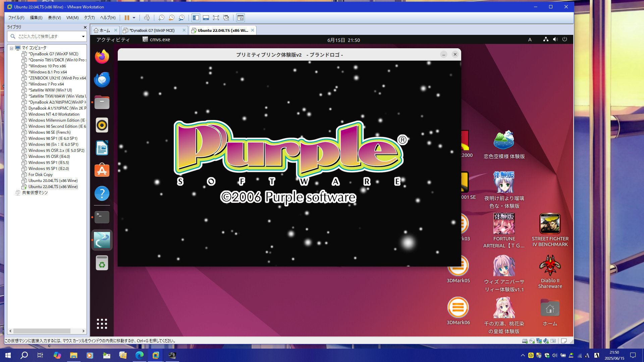This screenshot has height=362, width=644.
Task: Click library horizontal scrollbar right arrow
Action: point(83,331)
